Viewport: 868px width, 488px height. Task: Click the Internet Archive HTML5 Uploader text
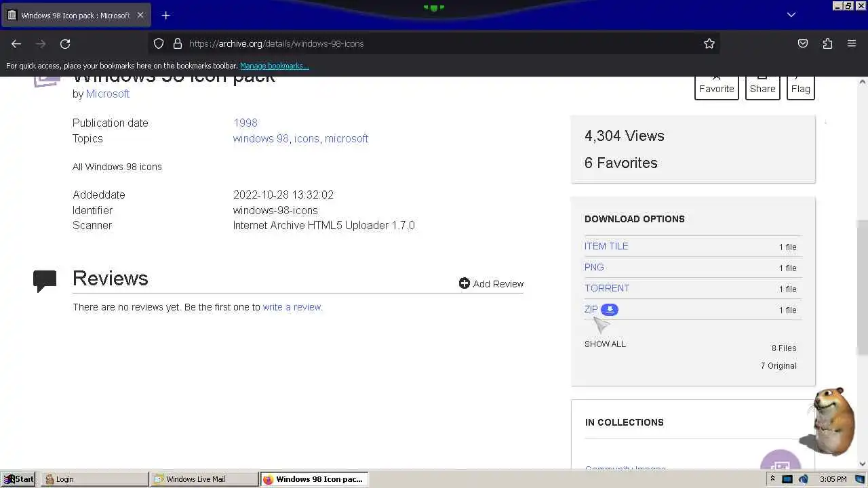point(324,225)
